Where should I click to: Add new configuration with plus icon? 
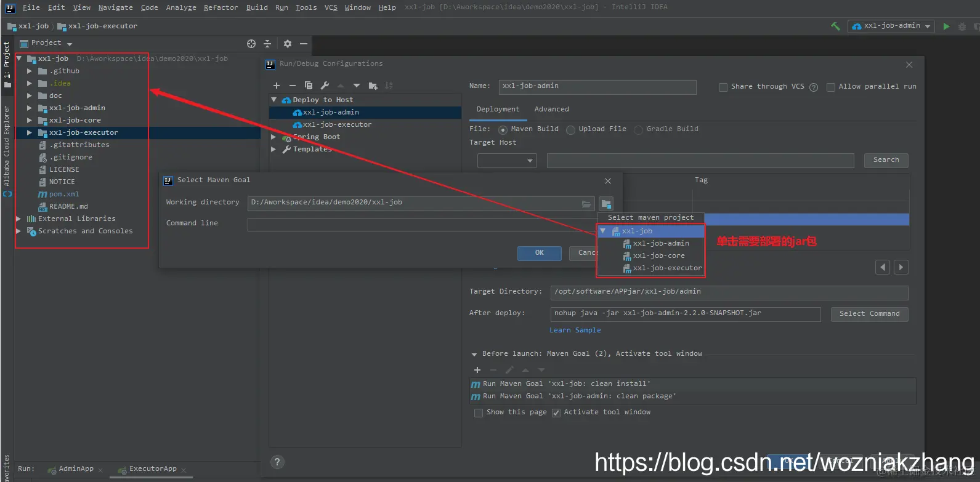coord(277,86)
